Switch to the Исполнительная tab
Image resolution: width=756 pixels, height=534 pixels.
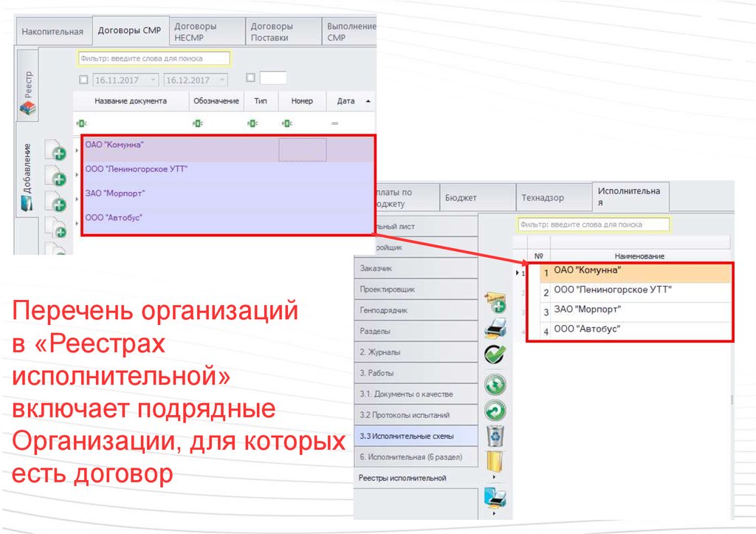pyautogui.click(x=630, y=196)
